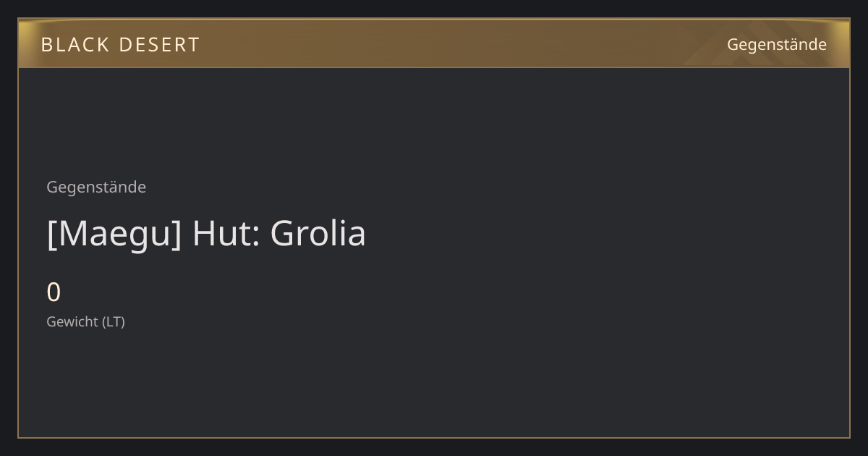Click the Gewicht (LT) label
Image resolution: width=868 pixels, height=456 pixels.
(x=85, y=321)
